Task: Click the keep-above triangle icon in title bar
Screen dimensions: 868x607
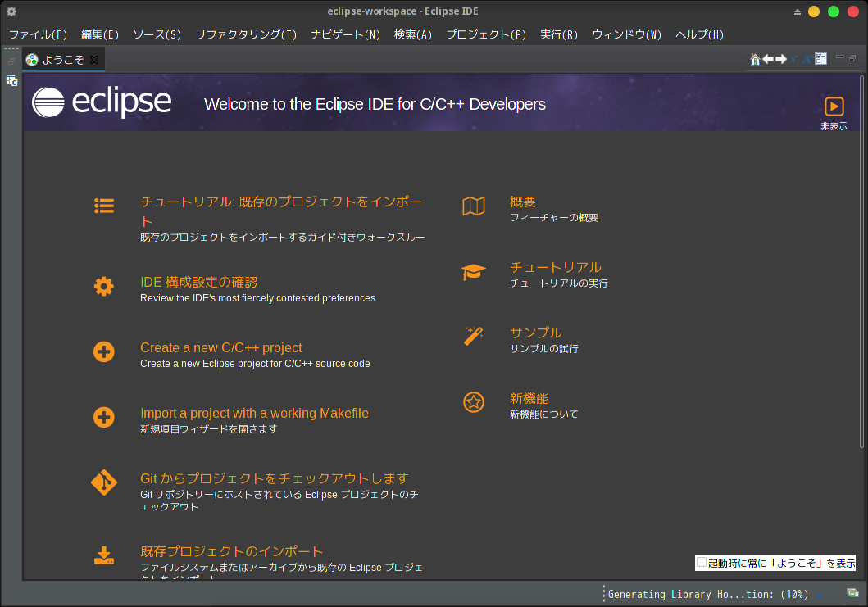Action: pyautogui.click(x=798, y=11)
